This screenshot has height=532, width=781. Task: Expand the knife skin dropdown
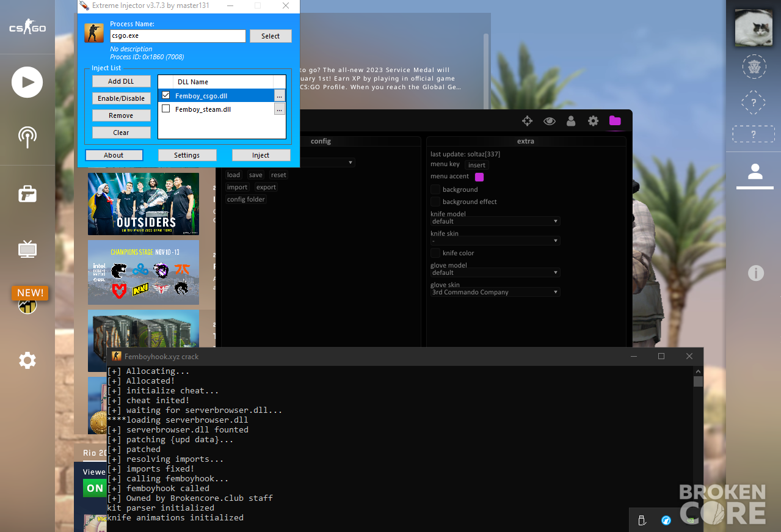click(495, 241)
